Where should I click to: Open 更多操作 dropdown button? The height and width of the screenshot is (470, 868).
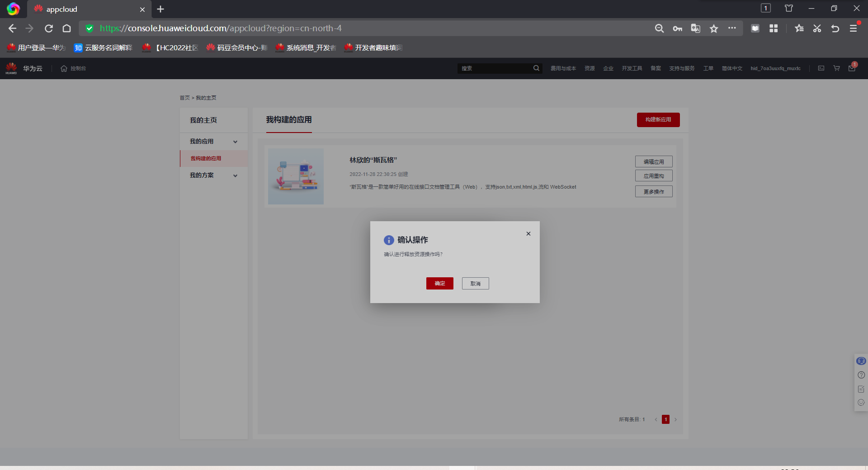(x=654, y=191)
